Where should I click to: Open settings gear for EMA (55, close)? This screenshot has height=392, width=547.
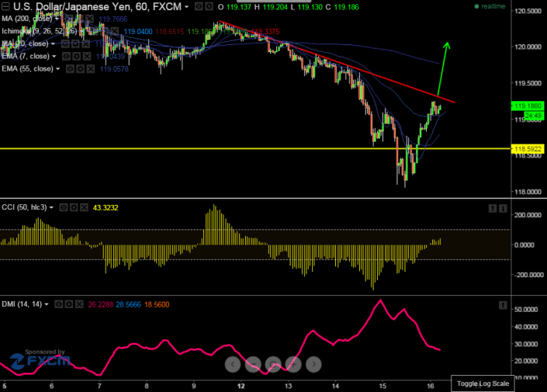tap(81, 69)
